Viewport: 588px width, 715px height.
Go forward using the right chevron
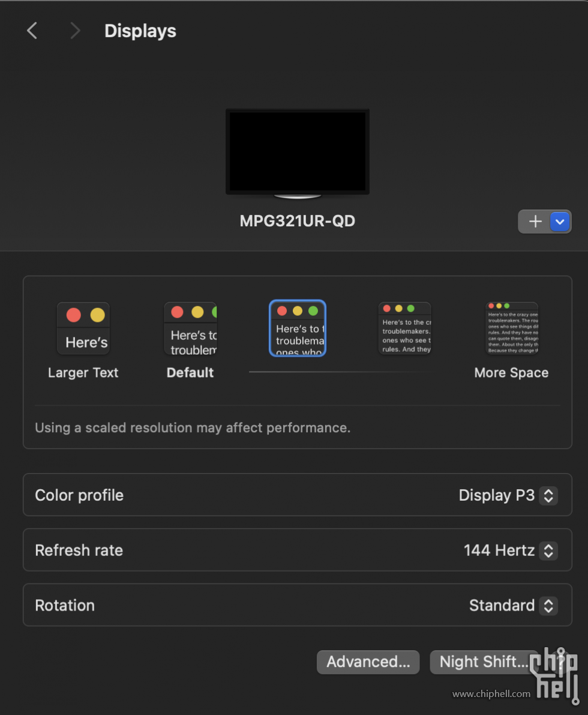click(x=75, y=31)
